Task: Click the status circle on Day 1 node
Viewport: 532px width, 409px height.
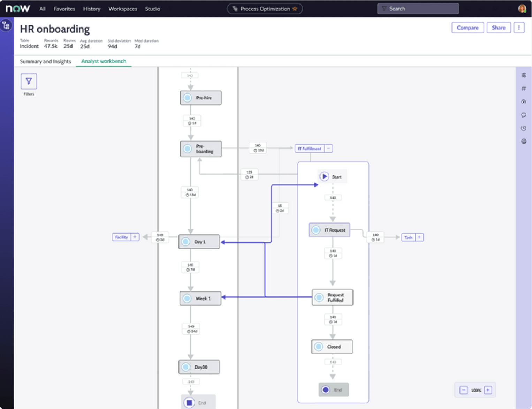Action: [x=185, y=241]
